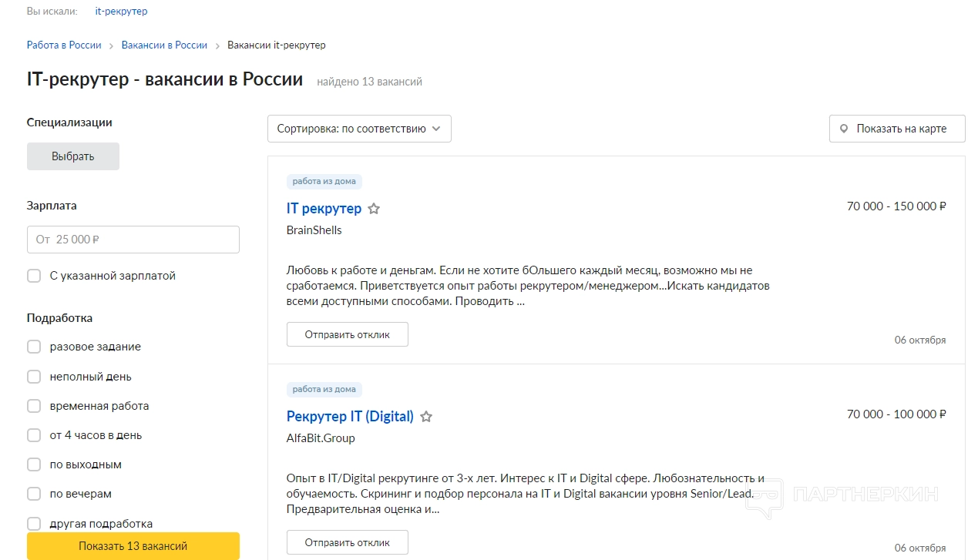
Task: Enable the 'С указанной зарплатой' checkbox
Action: pyautogui.click(x=34, y=276)
